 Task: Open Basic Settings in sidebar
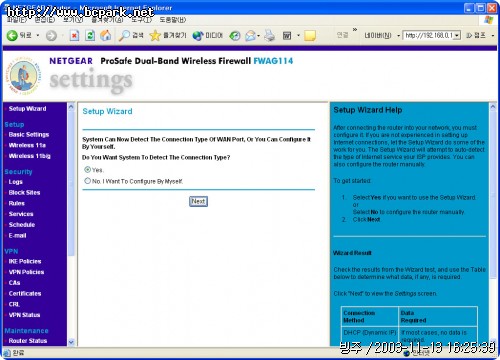click(29, 135)
